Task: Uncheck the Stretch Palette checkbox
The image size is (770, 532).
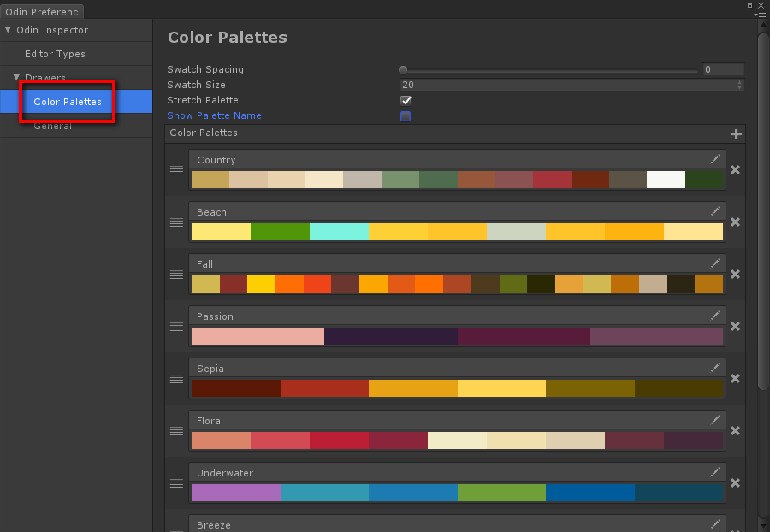Action: click(x=406, y=101)
